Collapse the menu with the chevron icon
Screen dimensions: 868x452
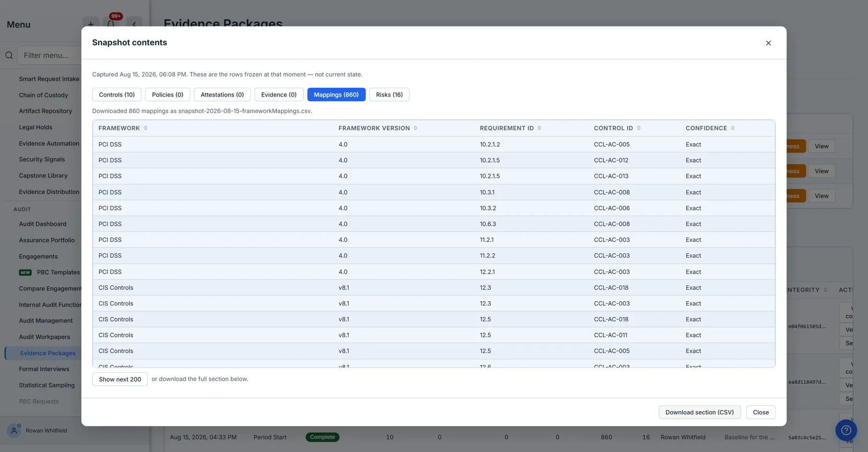pyautogui.click(x=134, y=24)
